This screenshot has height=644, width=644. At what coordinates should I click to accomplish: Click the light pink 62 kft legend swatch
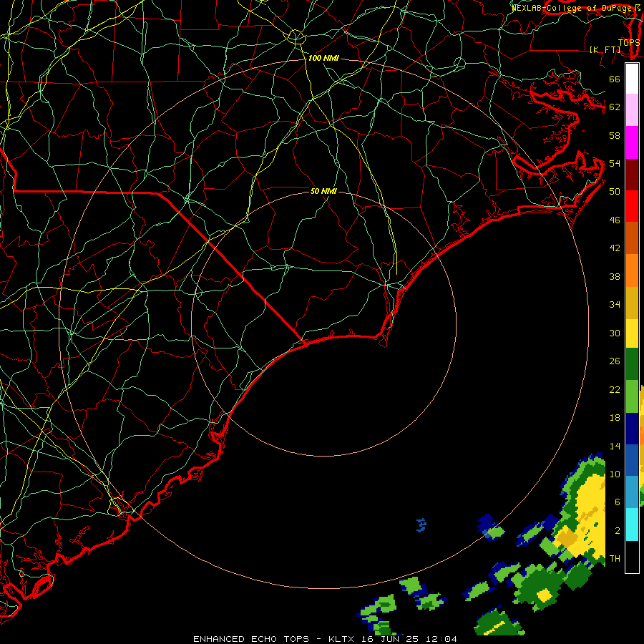point(632,110)
